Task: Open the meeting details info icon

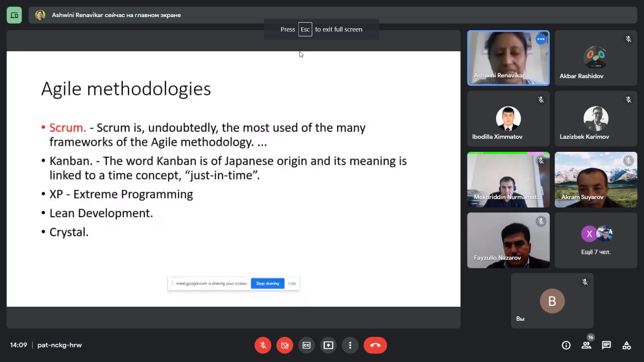Action: 566,345
